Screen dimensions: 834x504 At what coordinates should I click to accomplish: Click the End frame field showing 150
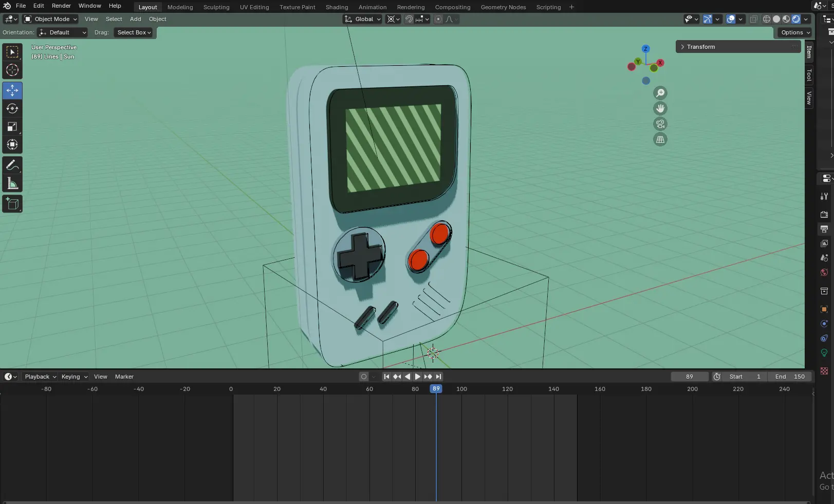tap(790, 377)
